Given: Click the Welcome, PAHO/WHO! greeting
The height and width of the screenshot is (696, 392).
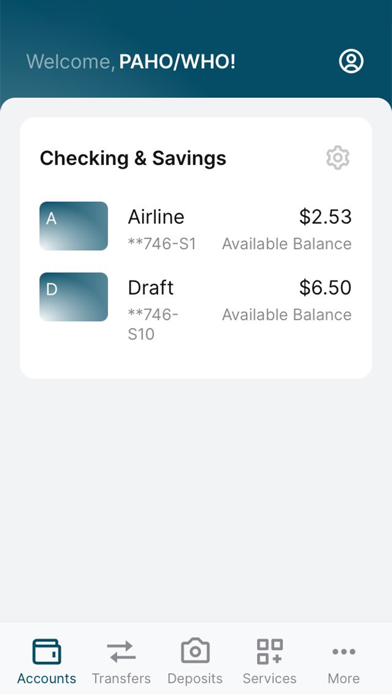Looking at the screenshot, I should (131, 62).
